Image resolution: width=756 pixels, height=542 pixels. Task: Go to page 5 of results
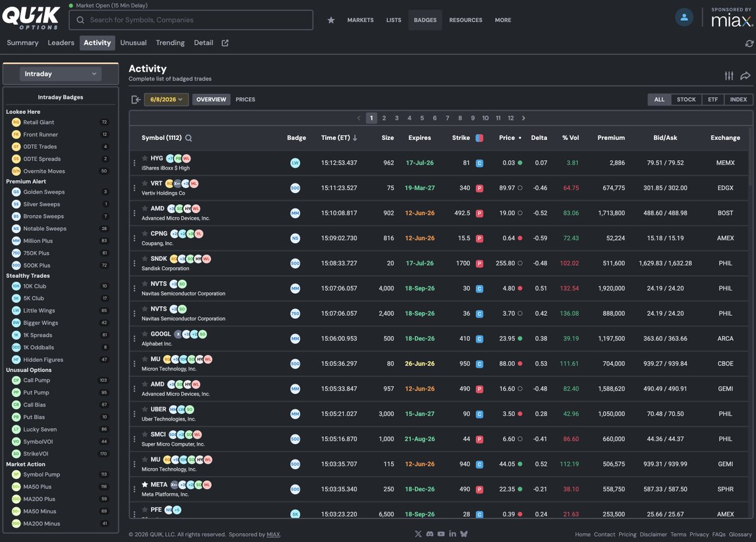click(x=422, y=118)
